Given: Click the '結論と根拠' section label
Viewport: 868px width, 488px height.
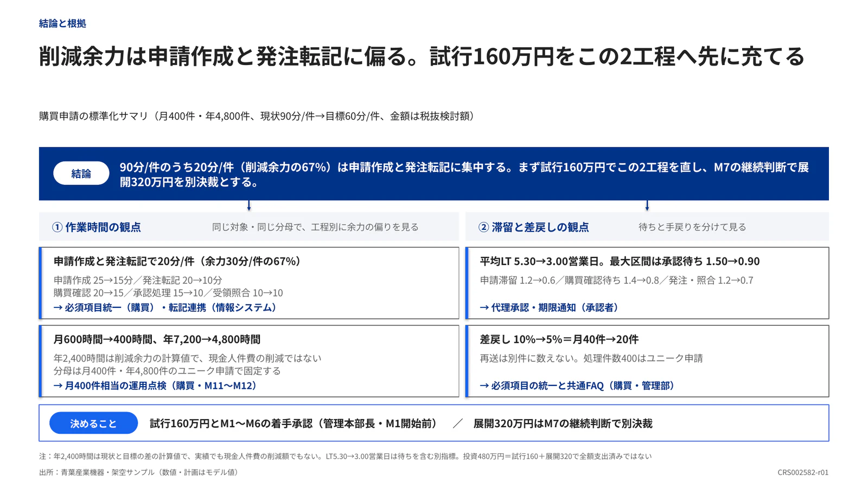Looking at the screenshot, I should 62,23.
